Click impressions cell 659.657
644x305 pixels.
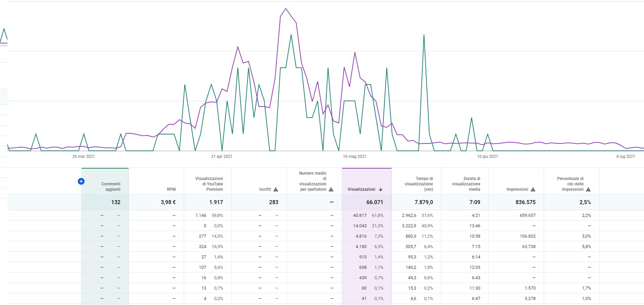coord(528,216)
